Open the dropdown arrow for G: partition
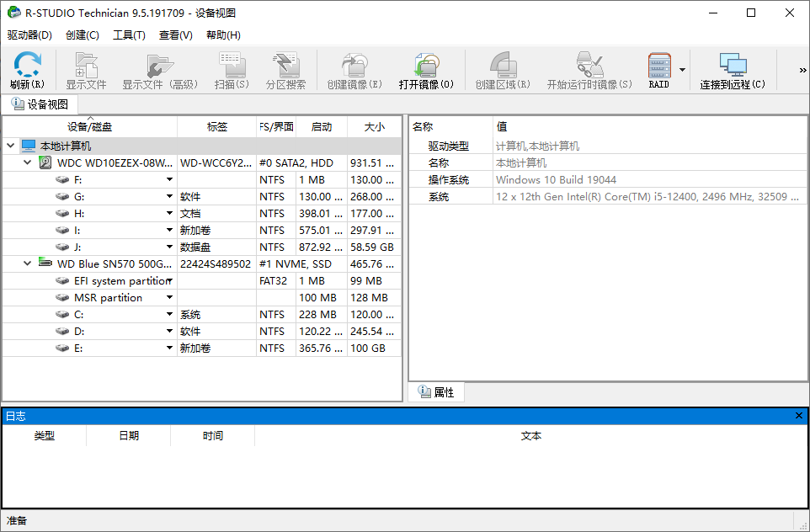This screenshot has width=810, height=532. tap(169, 196)
